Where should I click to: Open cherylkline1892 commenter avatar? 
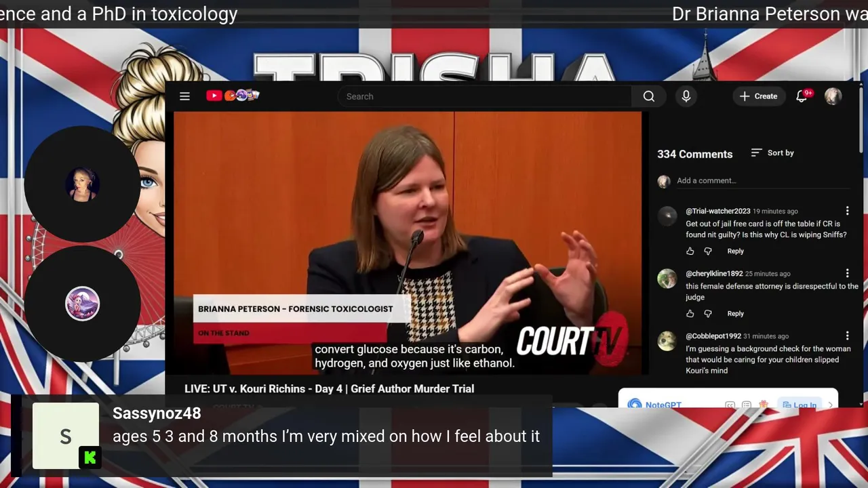(667, 279)
